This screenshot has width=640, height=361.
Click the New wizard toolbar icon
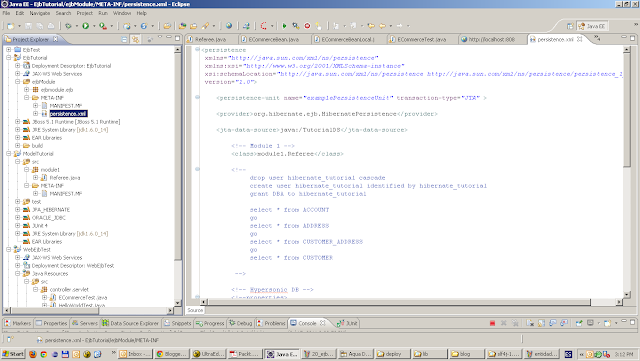(x=10, y=26)
